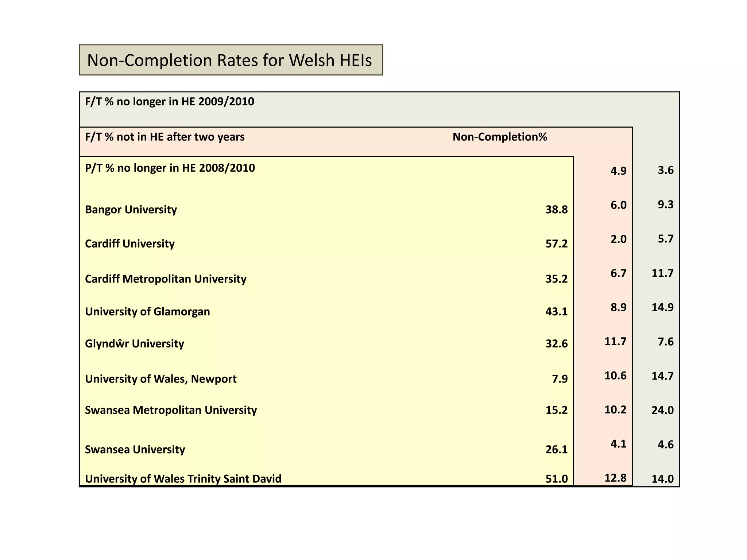The image size is (747, 560).
Task: Click the Non-Completion Rates for Welsh HEIs title
Action: [230, 60]
